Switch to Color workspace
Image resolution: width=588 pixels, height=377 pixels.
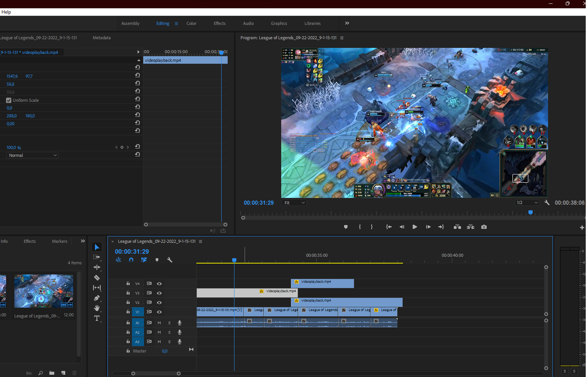[191, 23]
